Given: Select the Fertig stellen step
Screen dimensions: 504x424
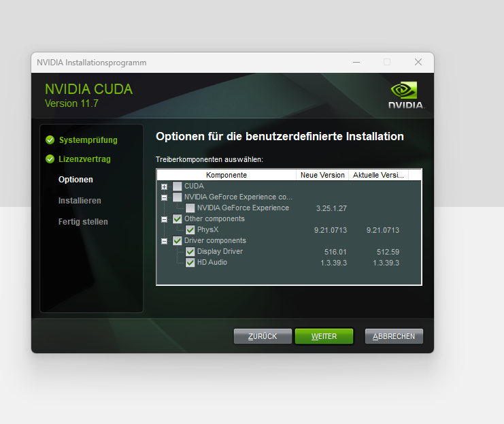Looking at the screenshot, I should [x=83, y=222].
